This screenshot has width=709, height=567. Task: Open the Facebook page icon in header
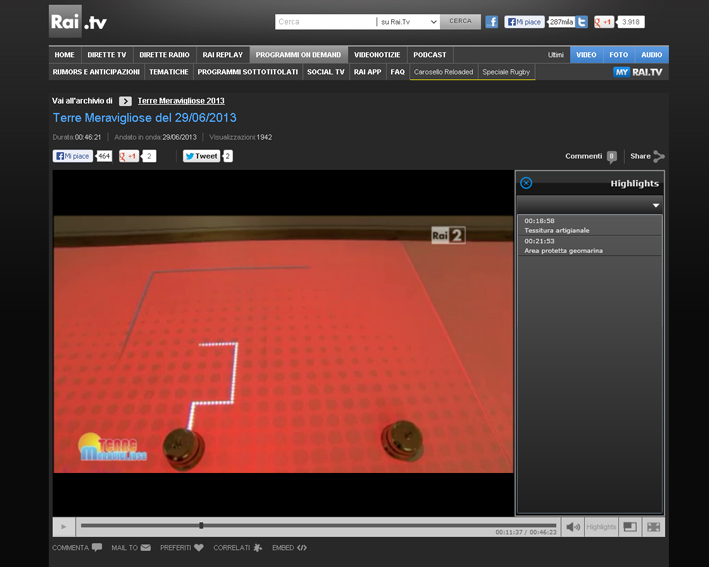click(492, 22)
